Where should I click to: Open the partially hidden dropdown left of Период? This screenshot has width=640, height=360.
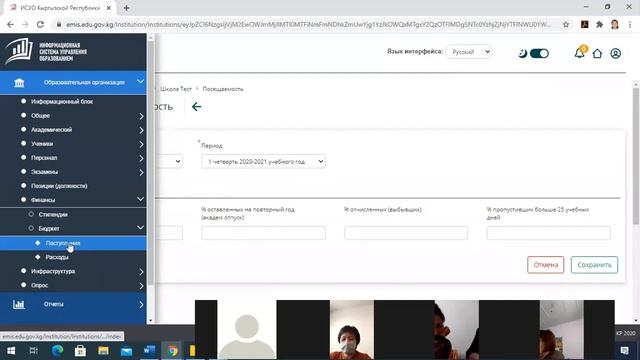pos(169,162)
